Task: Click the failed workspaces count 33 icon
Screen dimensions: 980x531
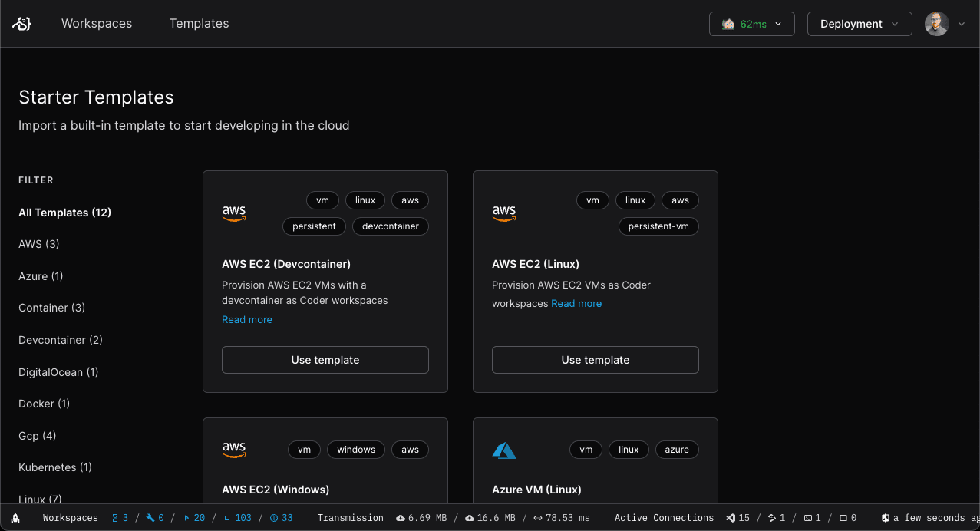Action: click(x=274, y=518)
